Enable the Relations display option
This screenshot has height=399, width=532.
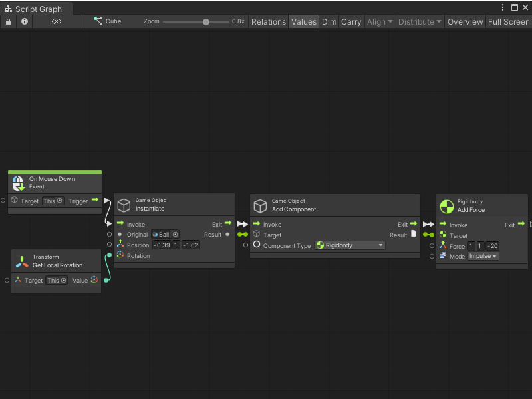tap(268, 21)
